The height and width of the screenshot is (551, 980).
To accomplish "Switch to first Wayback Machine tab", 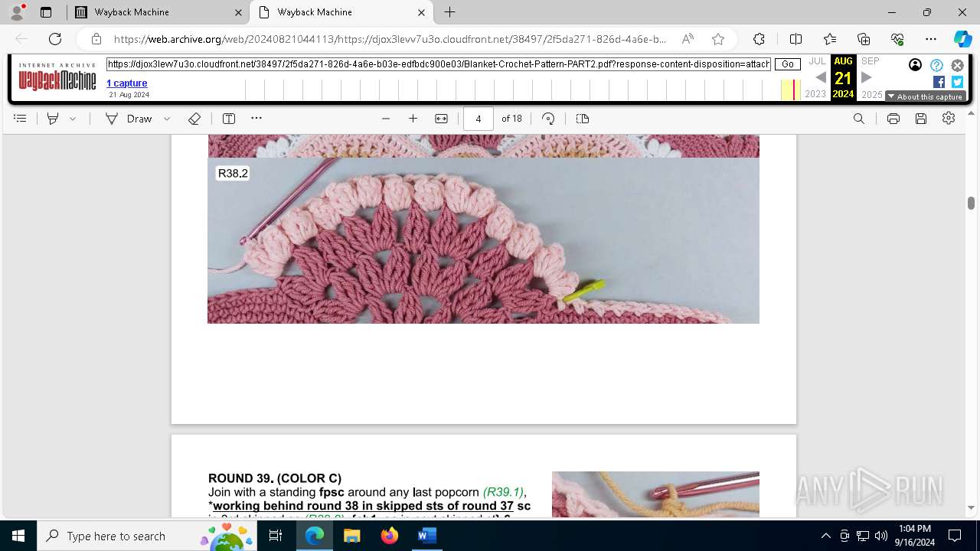I will coord(158,12).
